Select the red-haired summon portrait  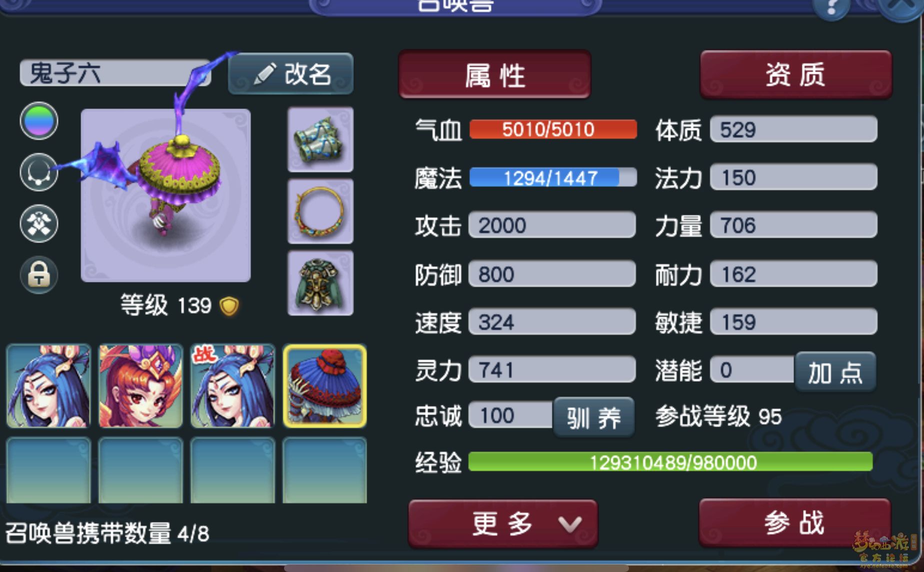140,386
